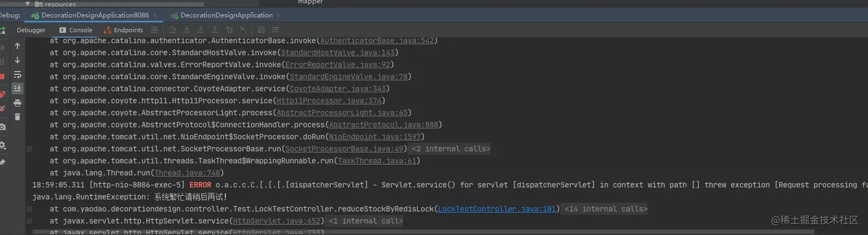Open the LockTestController.java:101 link
The image size is (868, 235).
pos(497,209)
